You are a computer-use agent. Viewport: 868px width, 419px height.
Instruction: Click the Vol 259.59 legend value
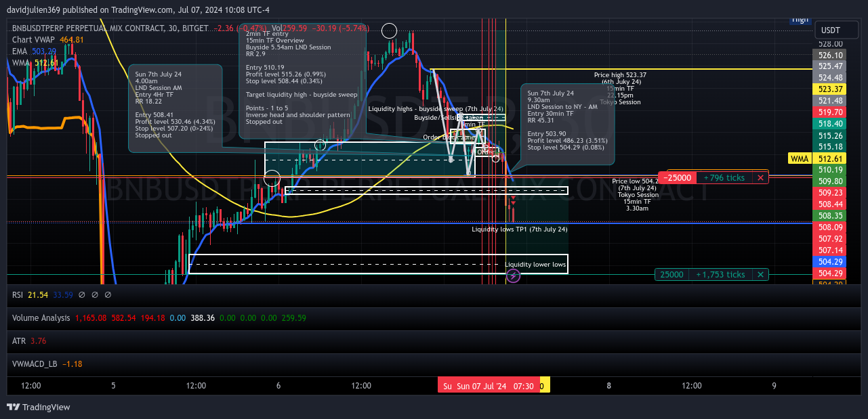[x=289, y=28]
